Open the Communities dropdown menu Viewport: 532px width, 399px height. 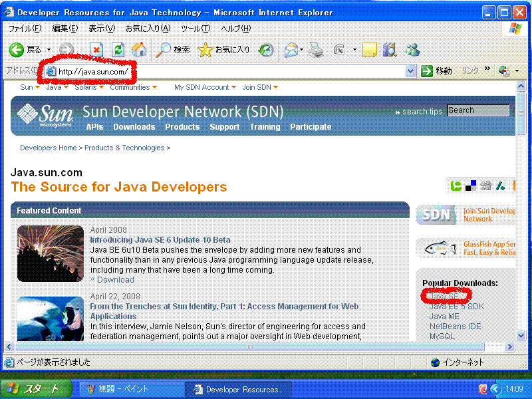coord(134,88)
